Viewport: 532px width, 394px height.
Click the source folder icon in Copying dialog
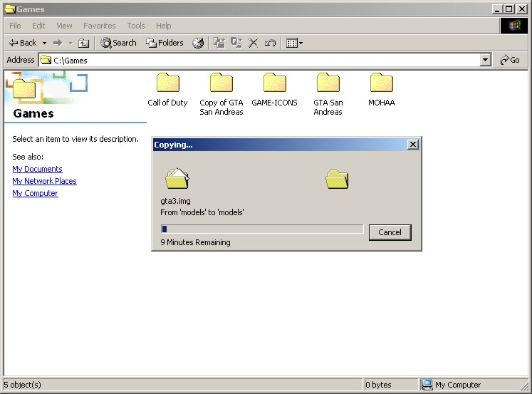coord(177,179)
